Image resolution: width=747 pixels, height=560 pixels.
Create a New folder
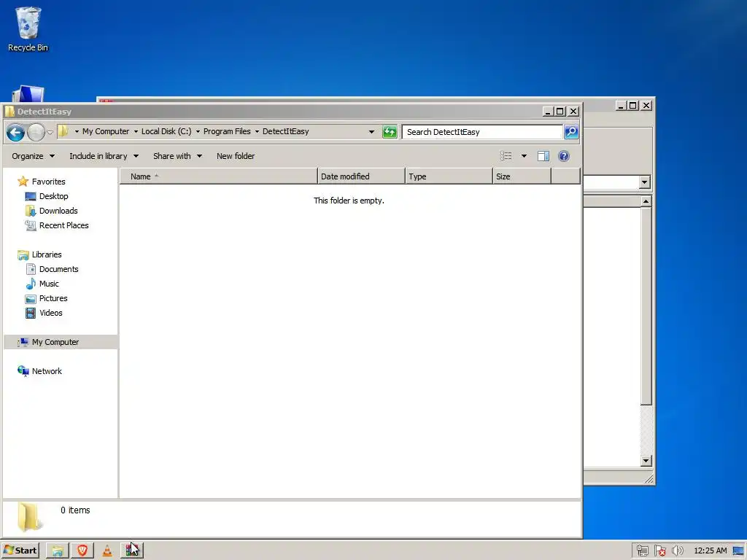(236, 156)
